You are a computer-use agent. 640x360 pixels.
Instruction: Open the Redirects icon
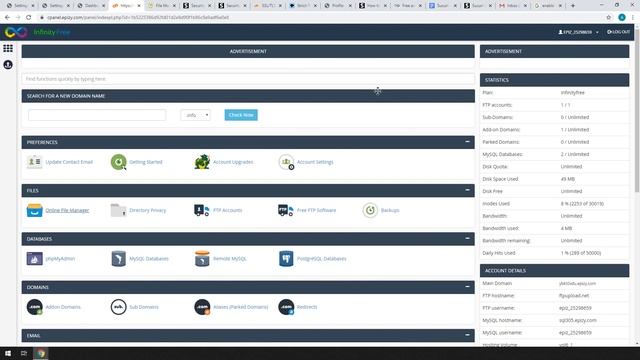click(286, 307)
